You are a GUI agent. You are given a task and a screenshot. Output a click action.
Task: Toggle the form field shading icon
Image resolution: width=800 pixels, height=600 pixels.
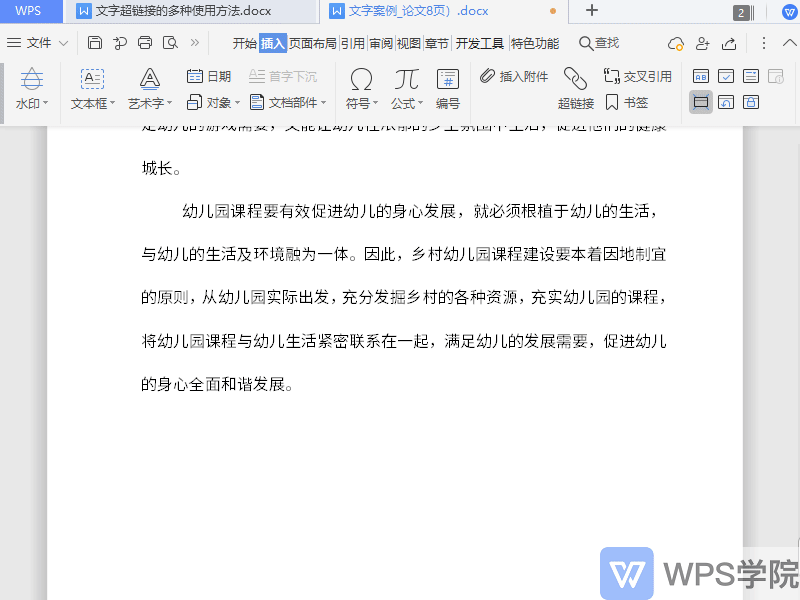click(701, 103)
